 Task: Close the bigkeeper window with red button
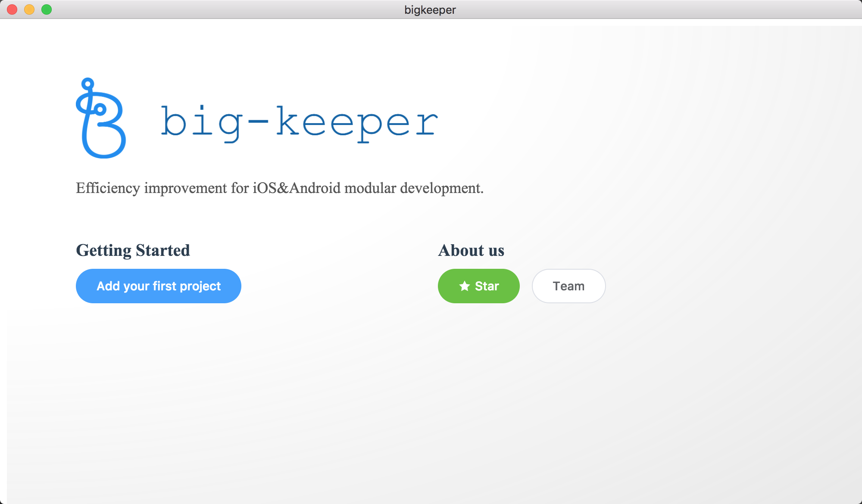12,9
